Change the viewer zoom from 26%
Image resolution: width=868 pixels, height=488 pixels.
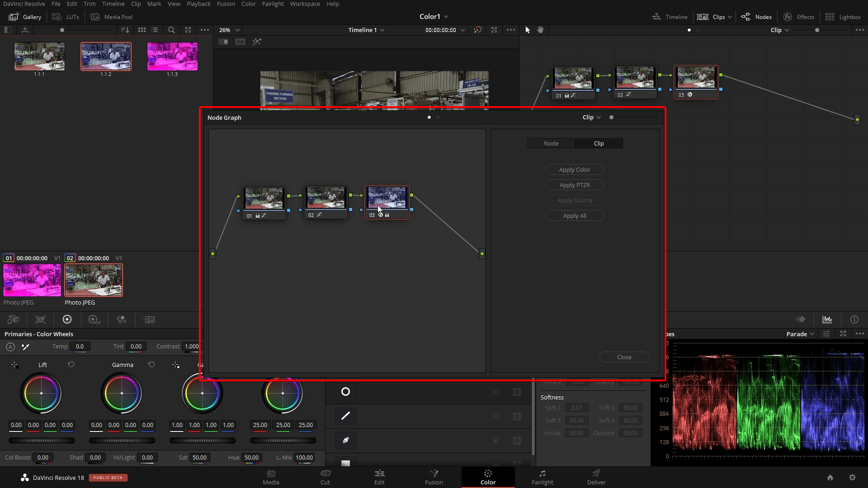click(228, 30)
